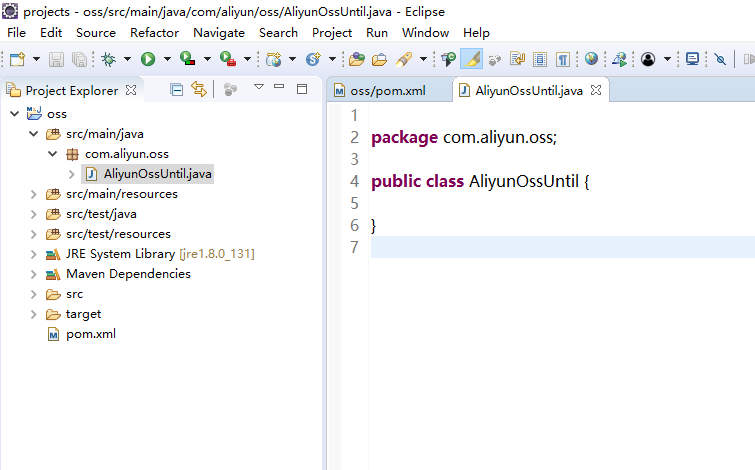This screenshot has height=470, width=755.
Task: Place cursor on empty editor line 7
Action: tap(562, 247)
